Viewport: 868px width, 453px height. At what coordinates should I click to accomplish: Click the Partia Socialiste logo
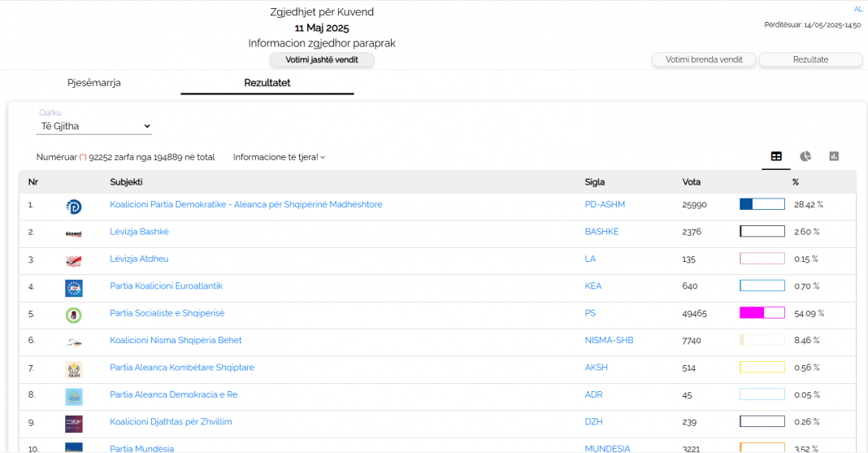click(x=74, y=315)
